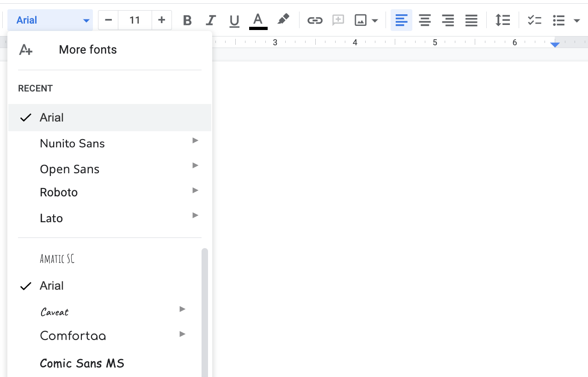588x377 pixels.
Task: Close the Arial font dropdown
Action: tap(50, 20)
